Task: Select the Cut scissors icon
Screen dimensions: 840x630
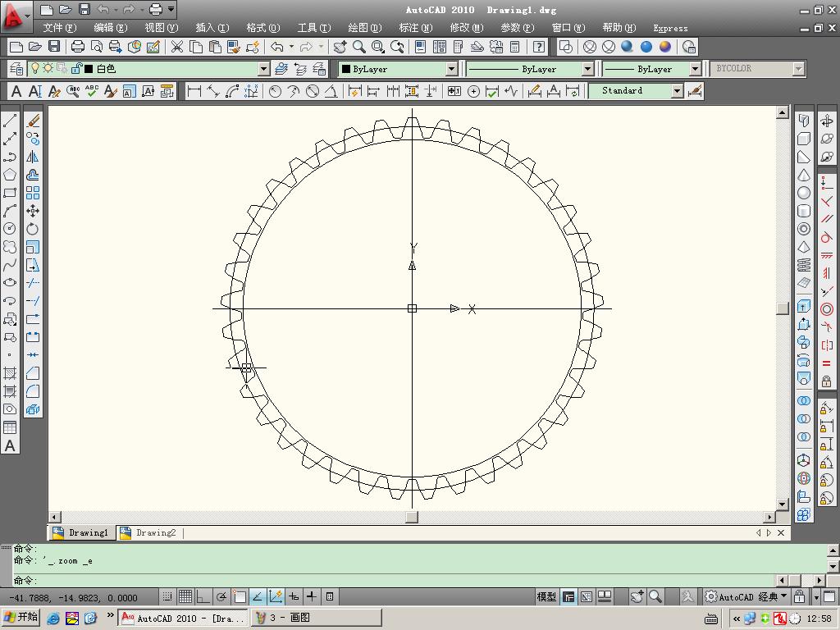Action: click(x=176, y=47)
